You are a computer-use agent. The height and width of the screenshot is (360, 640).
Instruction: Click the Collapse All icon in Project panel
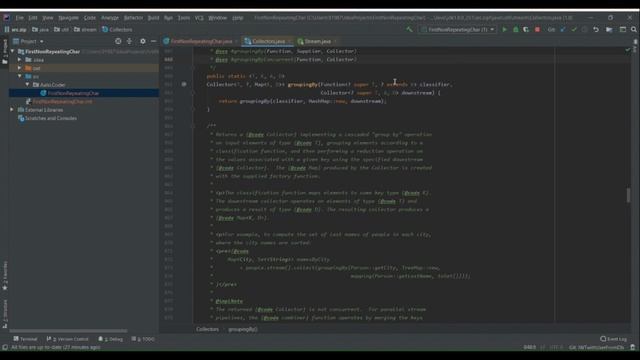(129, 41)
